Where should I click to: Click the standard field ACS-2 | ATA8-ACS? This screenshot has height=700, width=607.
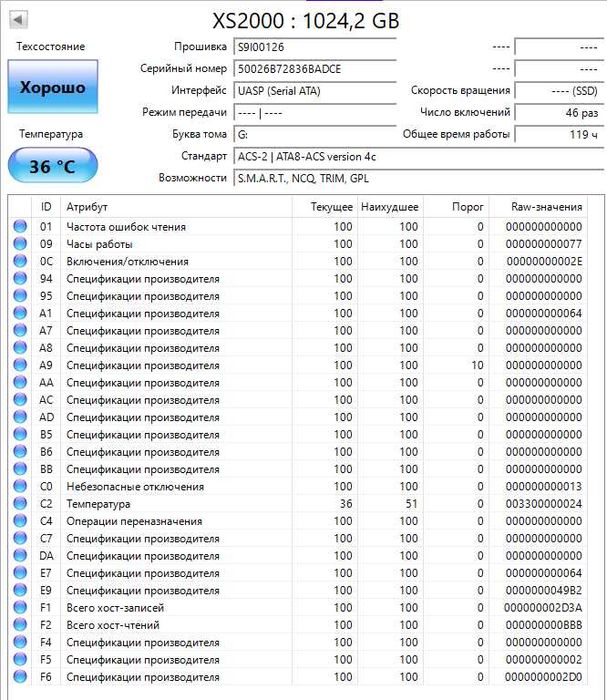[418, 156]
